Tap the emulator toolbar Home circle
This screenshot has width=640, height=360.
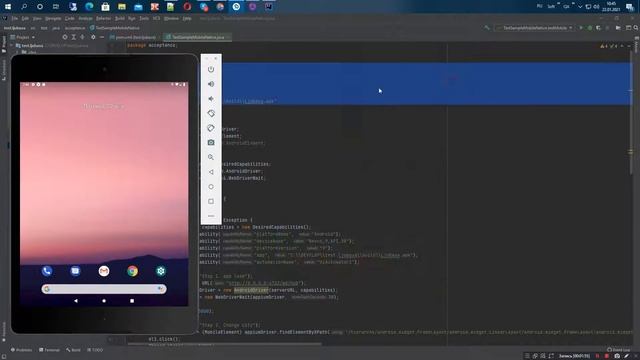(x=211, y=187)
